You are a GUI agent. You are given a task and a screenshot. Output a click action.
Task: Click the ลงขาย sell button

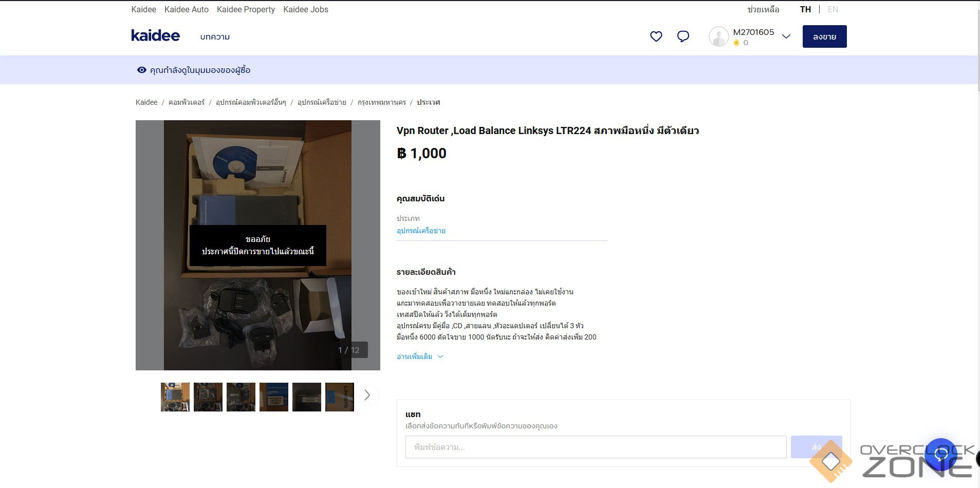click(824, 36)
